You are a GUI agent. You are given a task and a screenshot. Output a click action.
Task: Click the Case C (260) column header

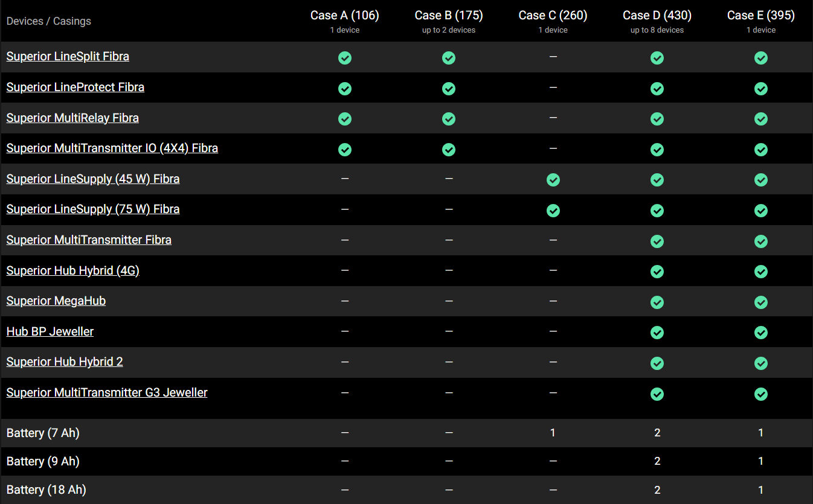pyautogui.click(x=553, y=16)
